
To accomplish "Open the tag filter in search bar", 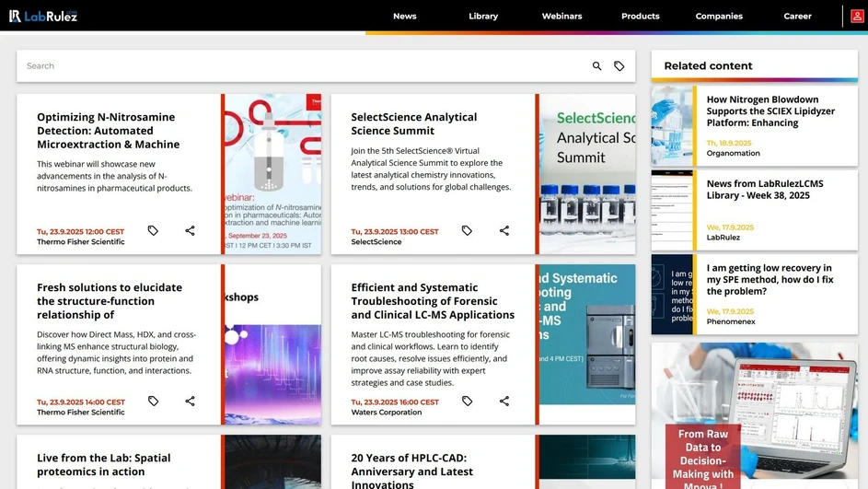I will [x=619, y=66].
